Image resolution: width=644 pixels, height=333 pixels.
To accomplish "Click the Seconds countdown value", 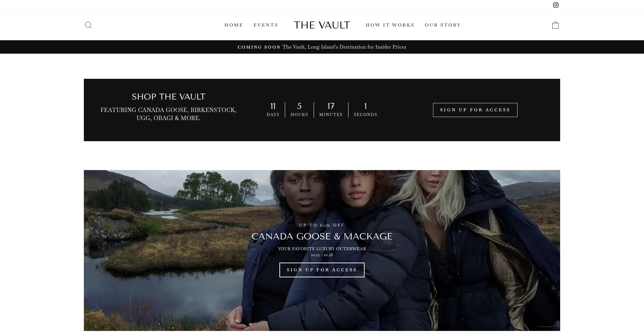I will pyautogui.click(x=365, y=106).
